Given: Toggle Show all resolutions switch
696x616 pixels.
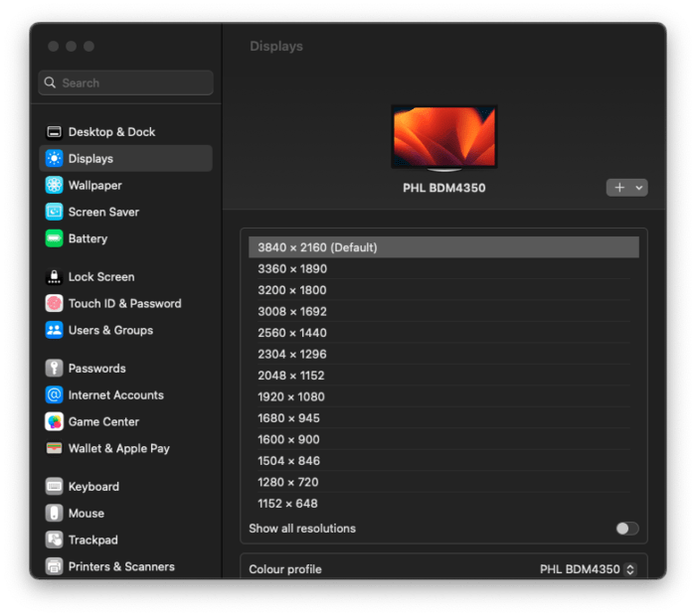Looking at the screenshot, I should (x=626, y=529).
